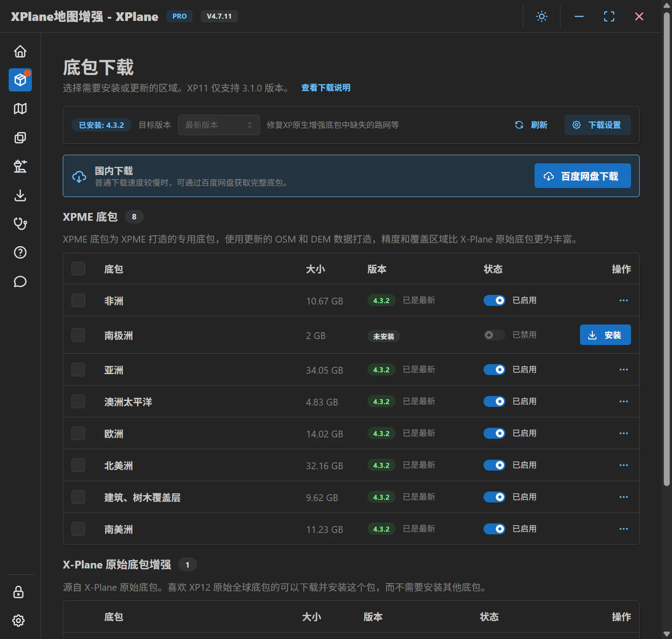Viewport: 672px width, 639px height.
Task: Open more actions for 非洲 row
Action: 624,300
